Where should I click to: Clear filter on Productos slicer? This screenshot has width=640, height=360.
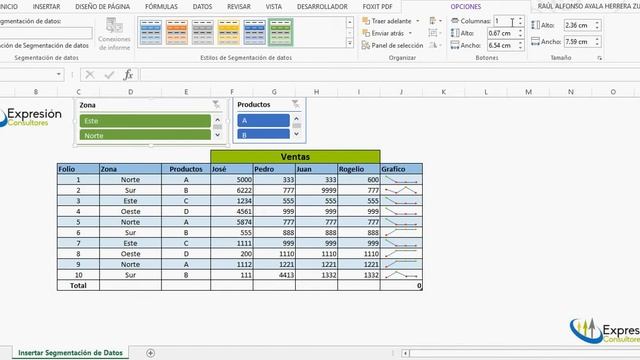[x=296, y=104]
